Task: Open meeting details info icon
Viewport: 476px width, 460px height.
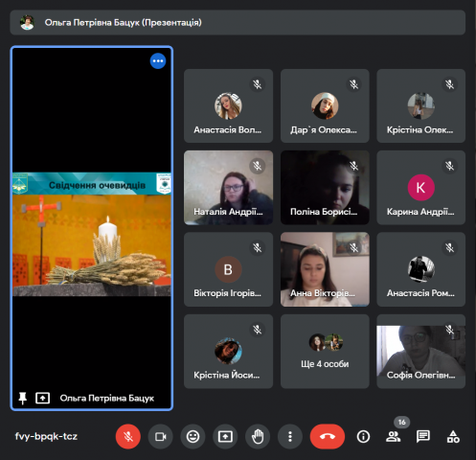Action: [363, 436]
